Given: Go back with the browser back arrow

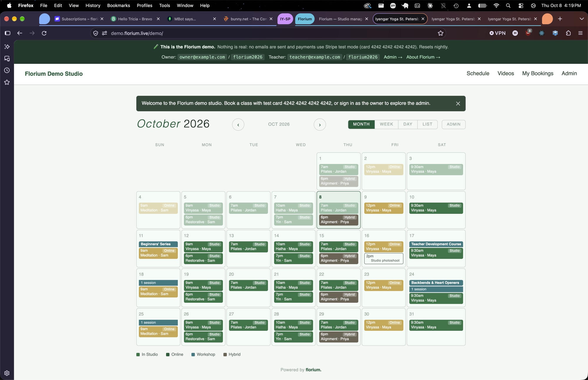Looking at the screenshot, I should tap(20, 33).
